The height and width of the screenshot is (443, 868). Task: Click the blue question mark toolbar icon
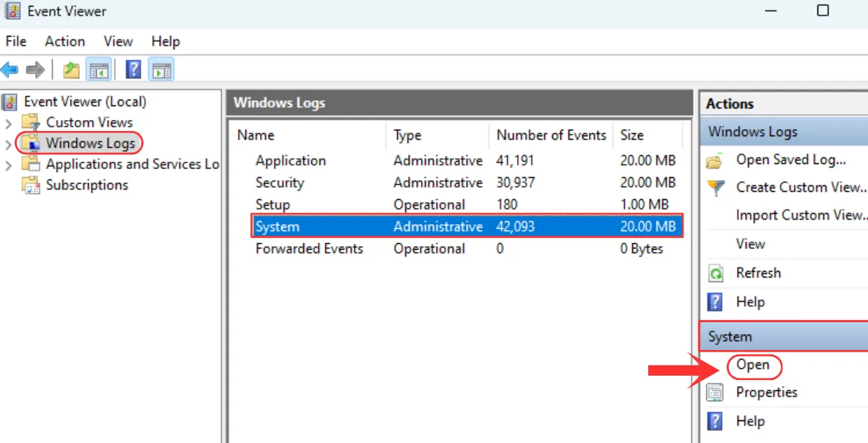[x=133, y=70]
